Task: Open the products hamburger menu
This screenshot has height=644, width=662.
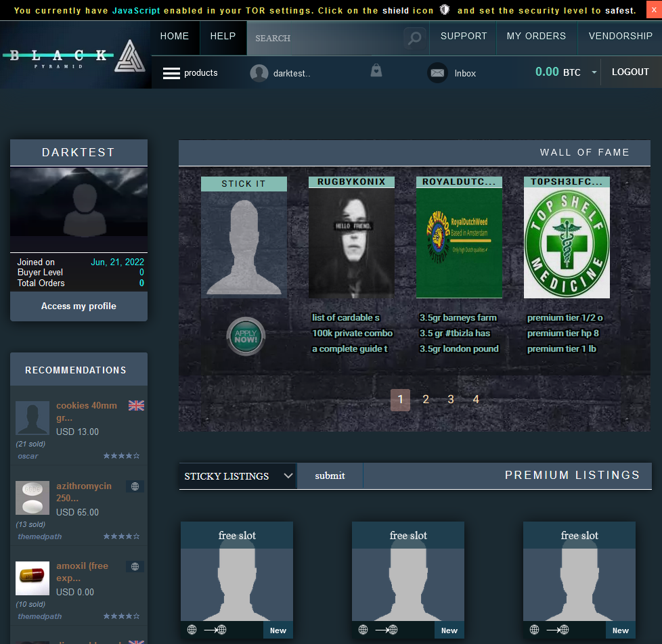Action: (171, 72)
